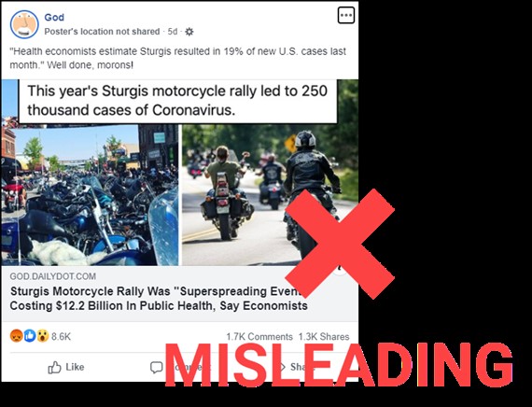Screen dimensions: 532x407
Task: Open the Sturgis Motorcycle Rally article headline
Action: coord(159,299)
